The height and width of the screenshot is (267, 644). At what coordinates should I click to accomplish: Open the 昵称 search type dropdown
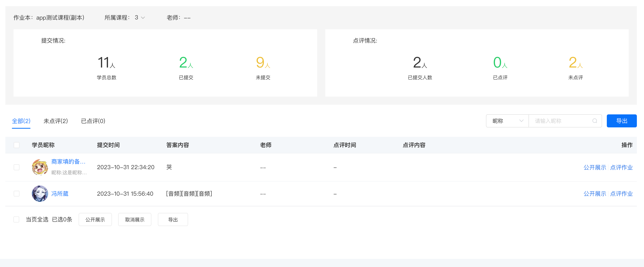point(507,121)
